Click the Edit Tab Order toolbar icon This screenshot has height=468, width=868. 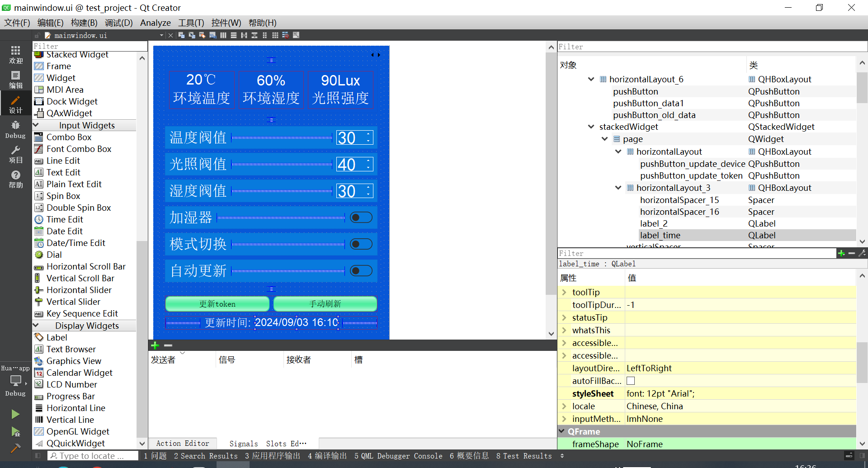coord(212,35)
